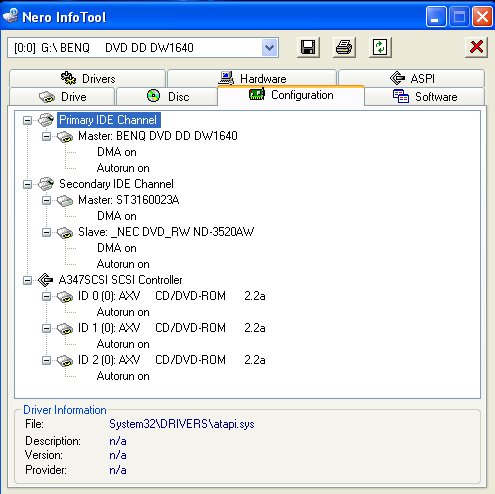Collapse the Primary IDE Channel node
Image resolution: width=495 pixels, height=494 pixels.
tap(28, 120)
